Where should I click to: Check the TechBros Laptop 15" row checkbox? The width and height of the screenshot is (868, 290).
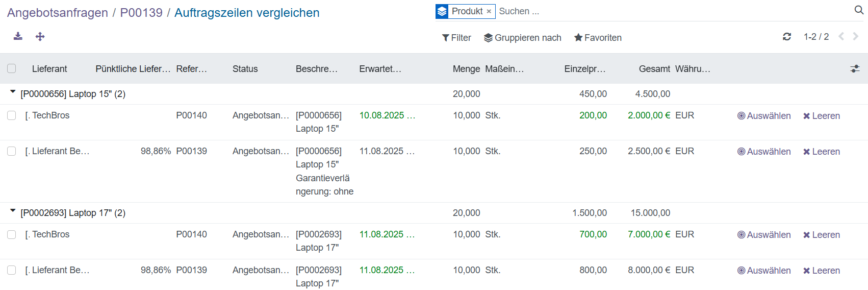pos(12,115)
